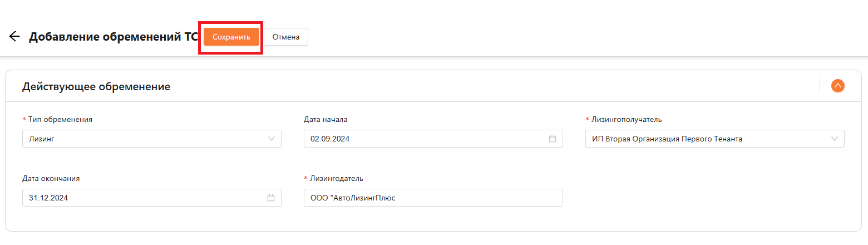
Task: Click the chevron arrow in Тип обременения field
Action: (x=272, y=139)
